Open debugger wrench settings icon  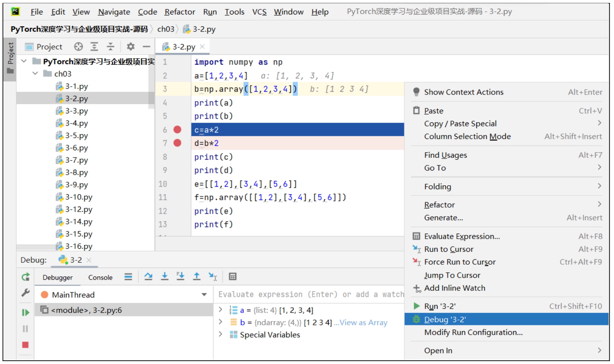[x=25, y=293]
